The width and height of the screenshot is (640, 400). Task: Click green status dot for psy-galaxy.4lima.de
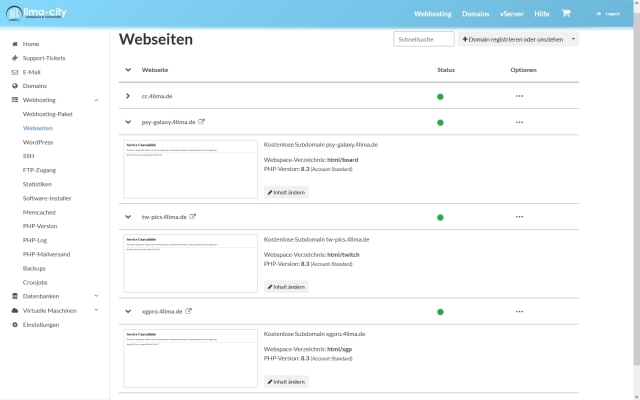[x=440, y=122]
